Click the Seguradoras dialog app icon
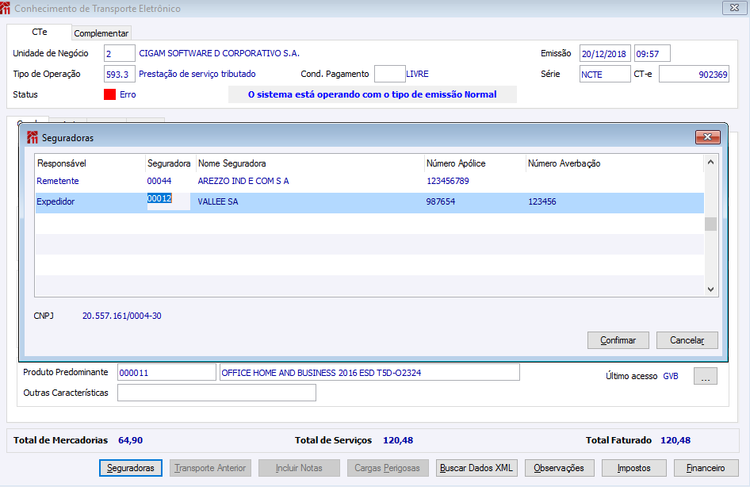 click(32, 138)
